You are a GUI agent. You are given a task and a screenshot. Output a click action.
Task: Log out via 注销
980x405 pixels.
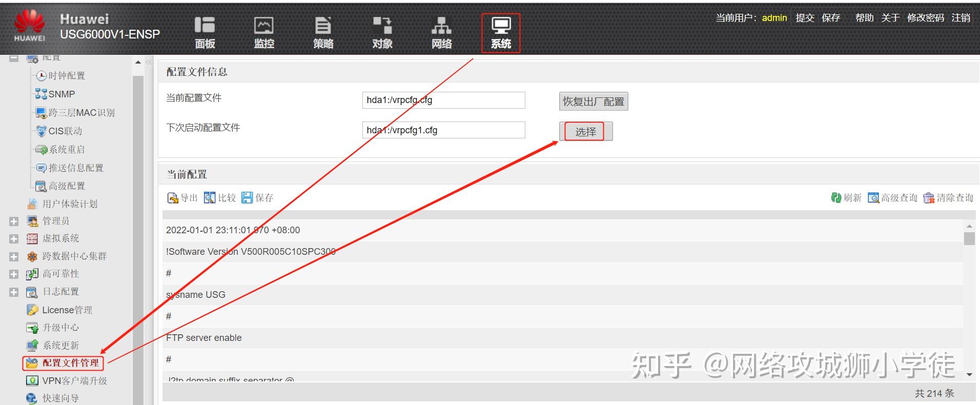[x=961, y=18]
